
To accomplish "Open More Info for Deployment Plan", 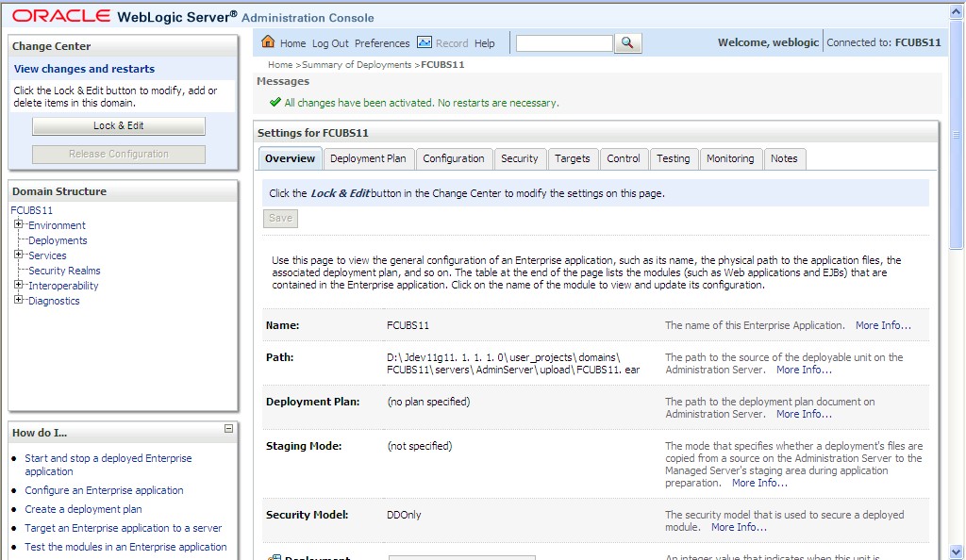I will click(804, 414).
